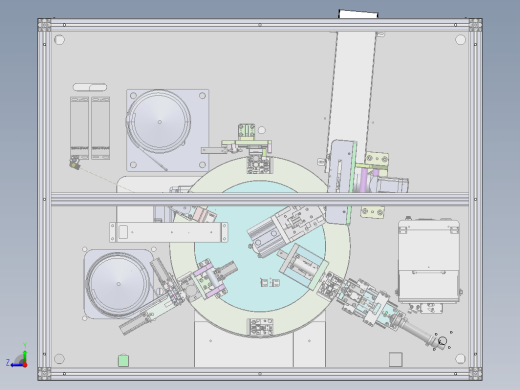
Task: Select the small green square block
Action: tap(124, 361)
